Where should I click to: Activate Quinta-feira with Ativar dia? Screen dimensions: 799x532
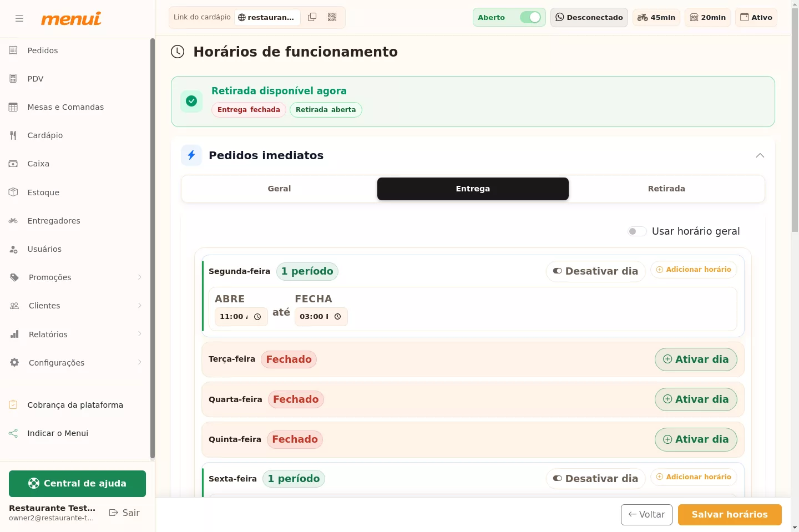[696, 439]
